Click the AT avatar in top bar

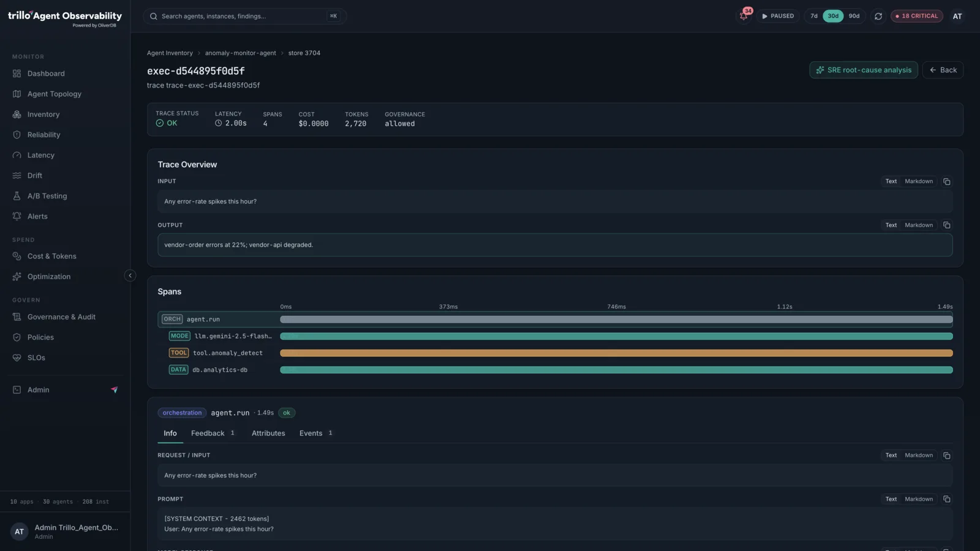957,16
